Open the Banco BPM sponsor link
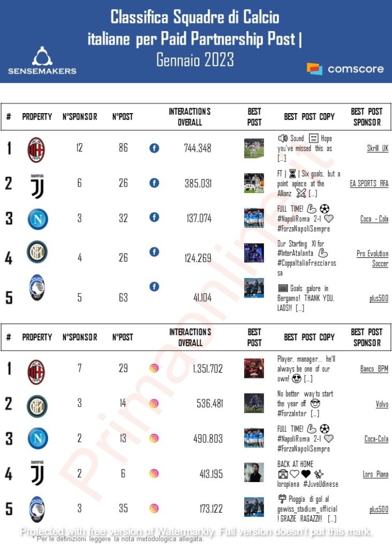The image size is (392, 549). 374,369
